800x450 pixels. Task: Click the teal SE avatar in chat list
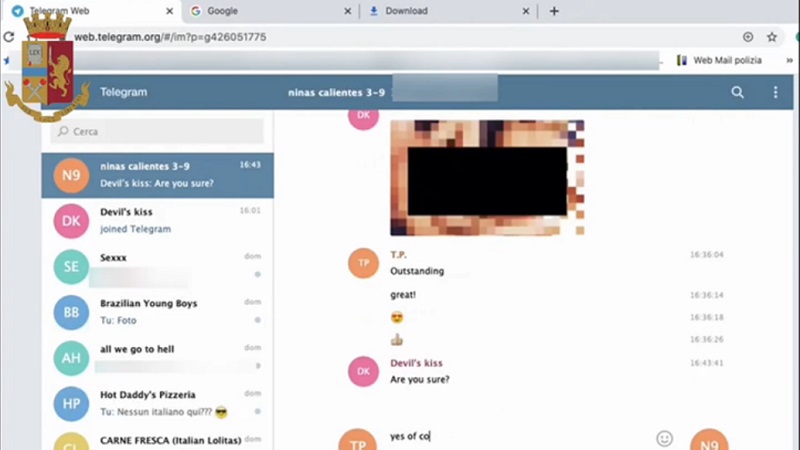(x=71, y=266)
